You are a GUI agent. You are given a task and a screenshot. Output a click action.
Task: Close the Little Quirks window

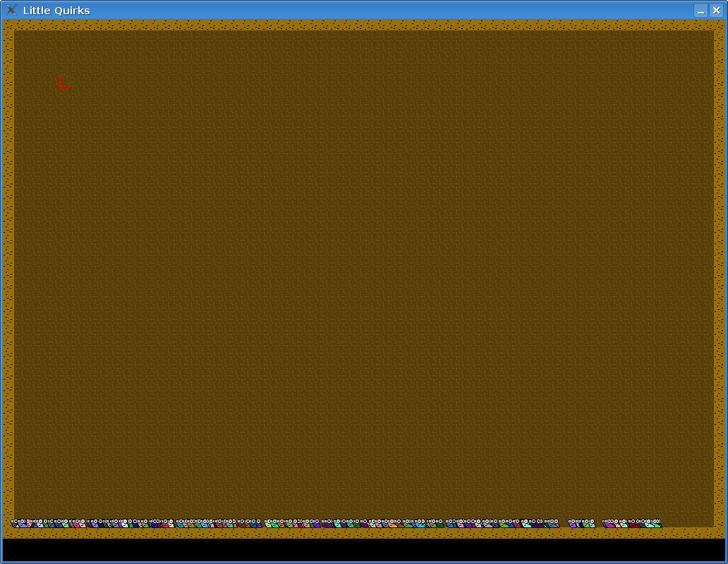[717, 10]
